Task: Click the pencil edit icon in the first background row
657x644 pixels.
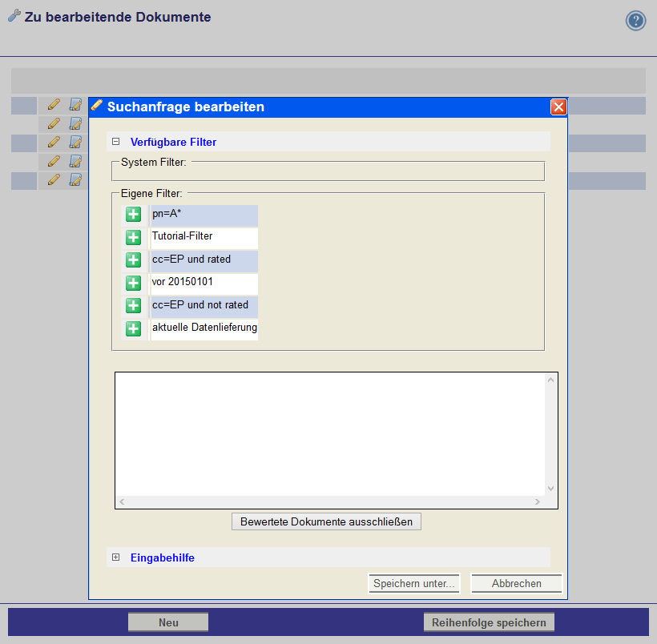Action: click(x=54, y=105)
